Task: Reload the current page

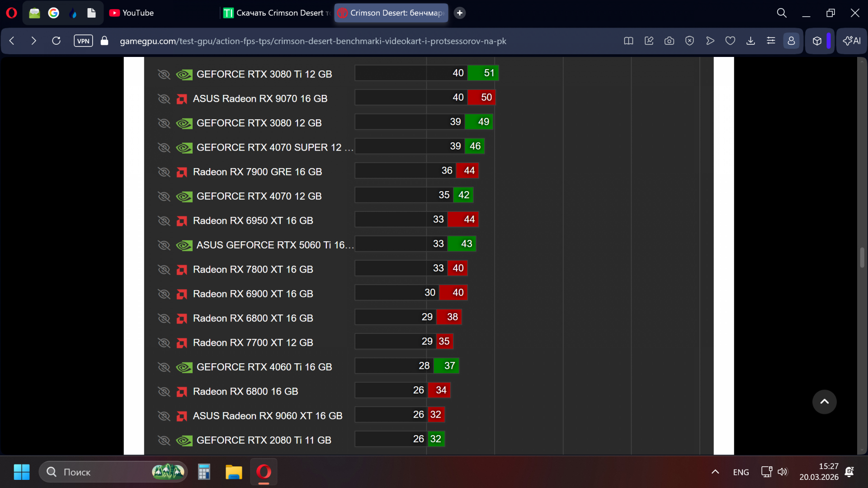Action: [x=56, y=41]
